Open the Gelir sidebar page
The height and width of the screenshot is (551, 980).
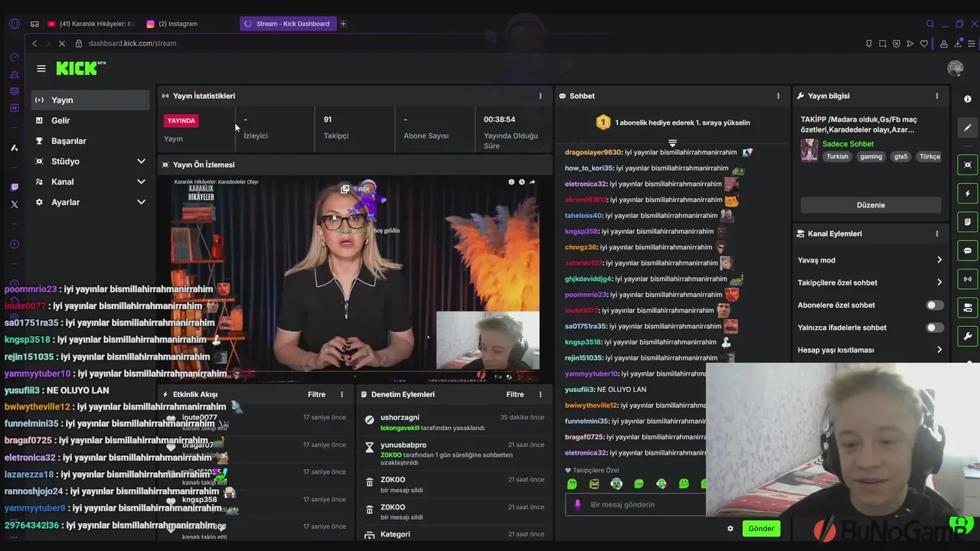90,120
